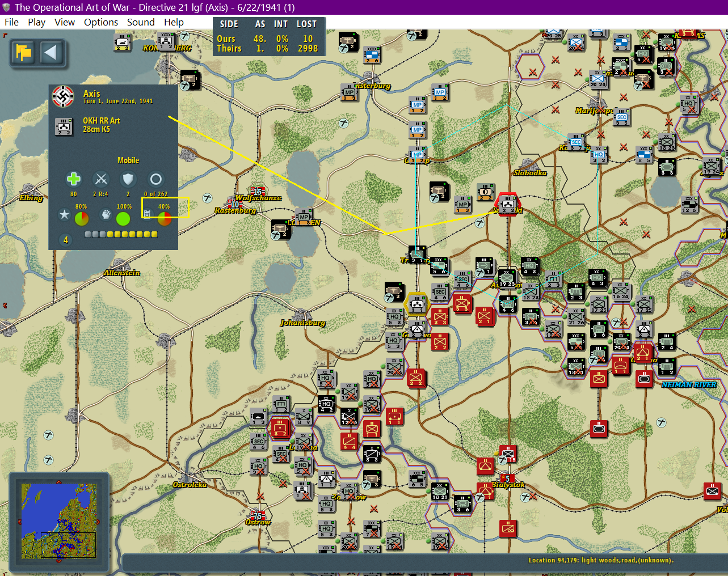Click the yellow flags button
The width and height of the screenshot is (728, 576).
point(24,53)
